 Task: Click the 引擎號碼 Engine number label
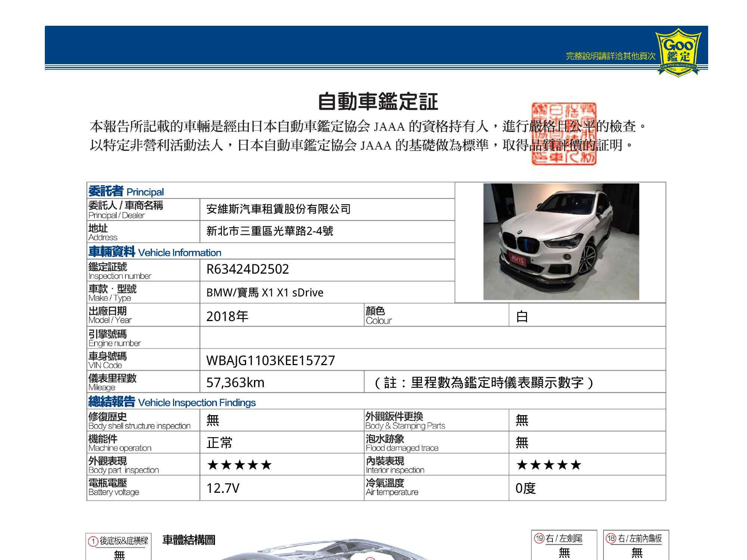coord(114,338)
